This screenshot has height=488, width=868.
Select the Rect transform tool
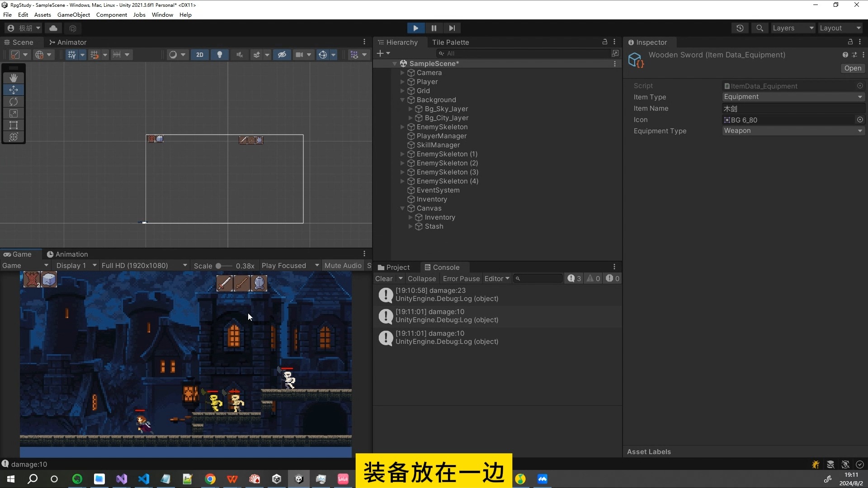tap(14, 125)
